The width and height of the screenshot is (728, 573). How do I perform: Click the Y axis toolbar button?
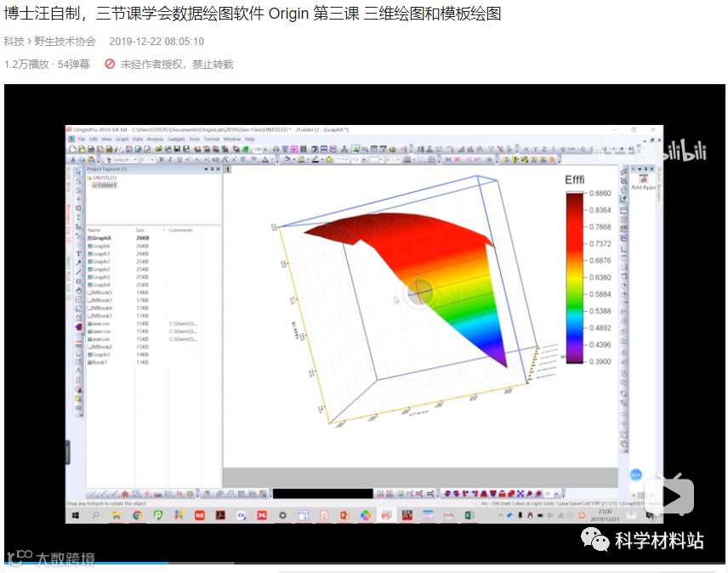(535, 150)
